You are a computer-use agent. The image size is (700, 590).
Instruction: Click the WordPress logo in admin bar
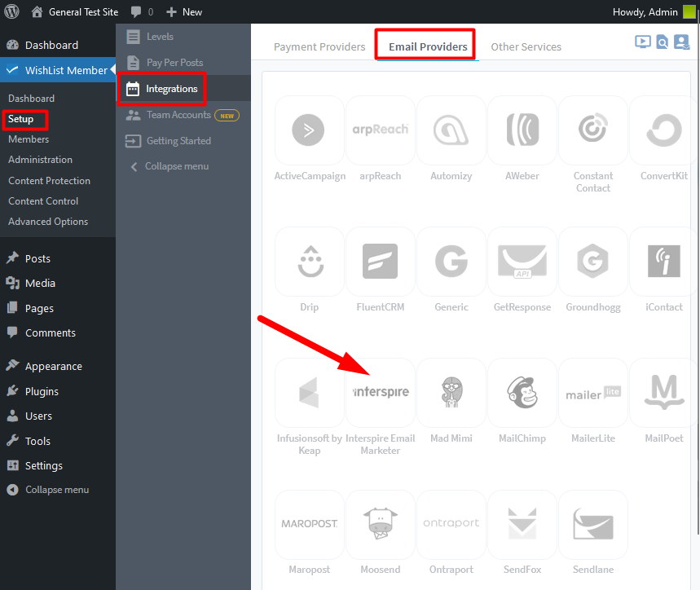coord(11,11)
